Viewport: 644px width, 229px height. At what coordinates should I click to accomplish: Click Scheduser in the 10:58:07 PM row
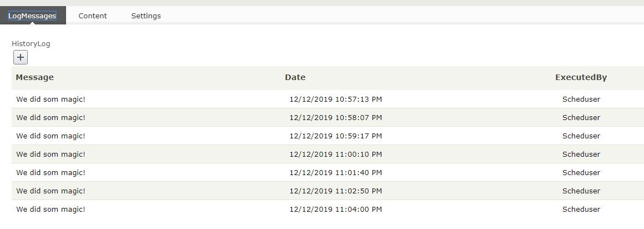pyautogui.click(x=581, y=118)
